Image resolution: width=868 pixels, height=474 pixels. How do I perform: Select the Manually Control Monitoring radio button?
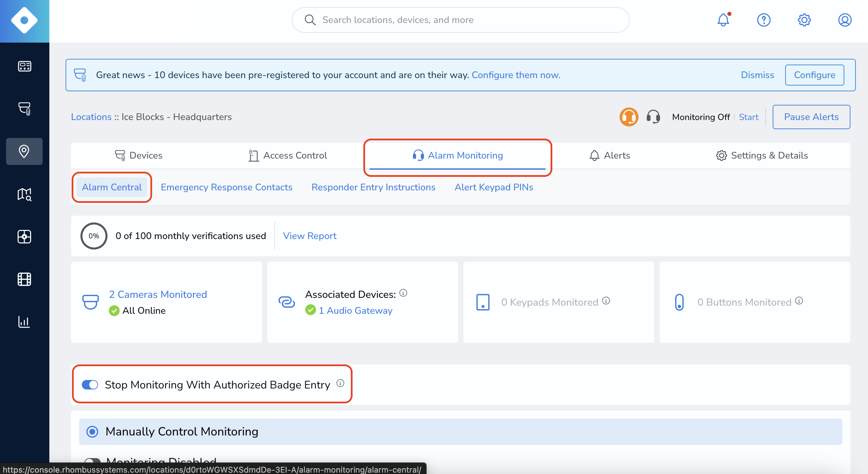tap(92, 431)
